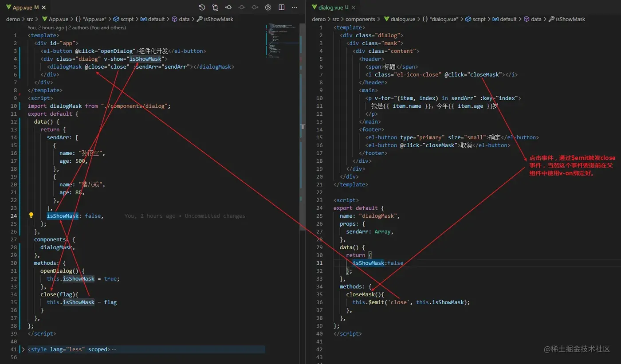Image resolution: width=621 pixels, height=364 pixels.
Task: Split the editor with the split icon
Action: point(282,8)
